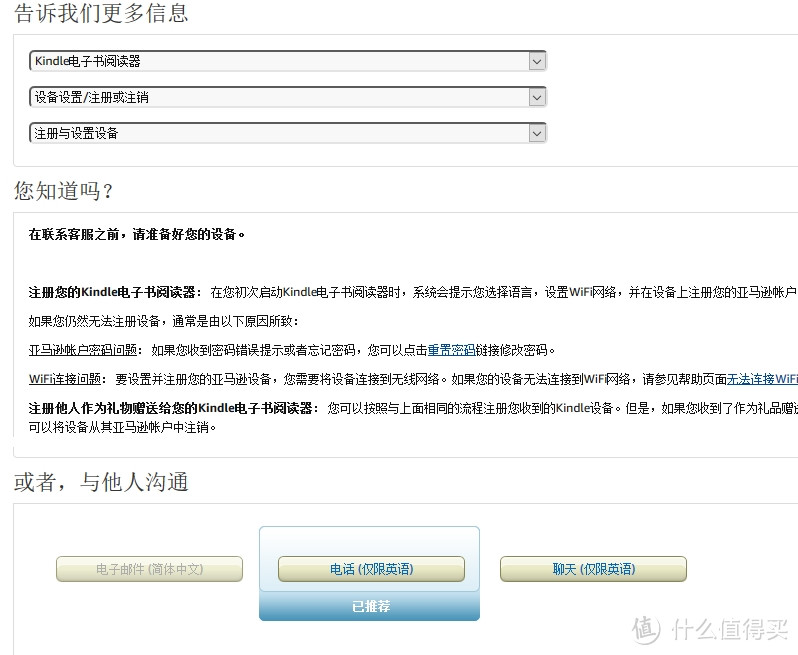Follow the 重置密码 link
This screenshot has width=798, height=655.
click(451, 350)
